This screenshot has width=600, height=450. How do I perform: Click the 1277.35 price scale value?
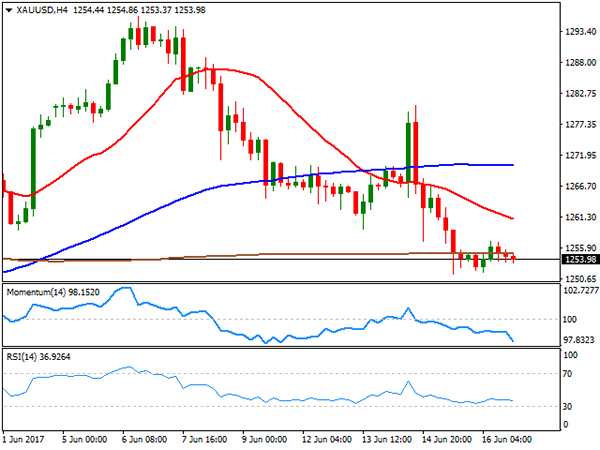coord(580,124)
